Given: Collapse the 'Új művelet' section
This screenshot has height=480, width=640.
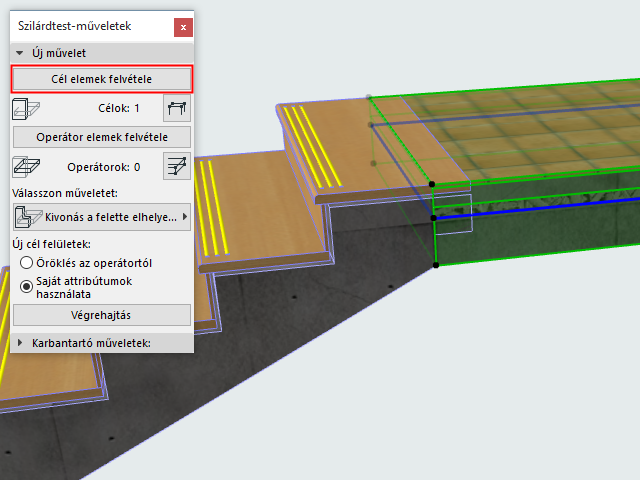Looking at the screenshot, I should pyautogui.click(x=20, y=53).
